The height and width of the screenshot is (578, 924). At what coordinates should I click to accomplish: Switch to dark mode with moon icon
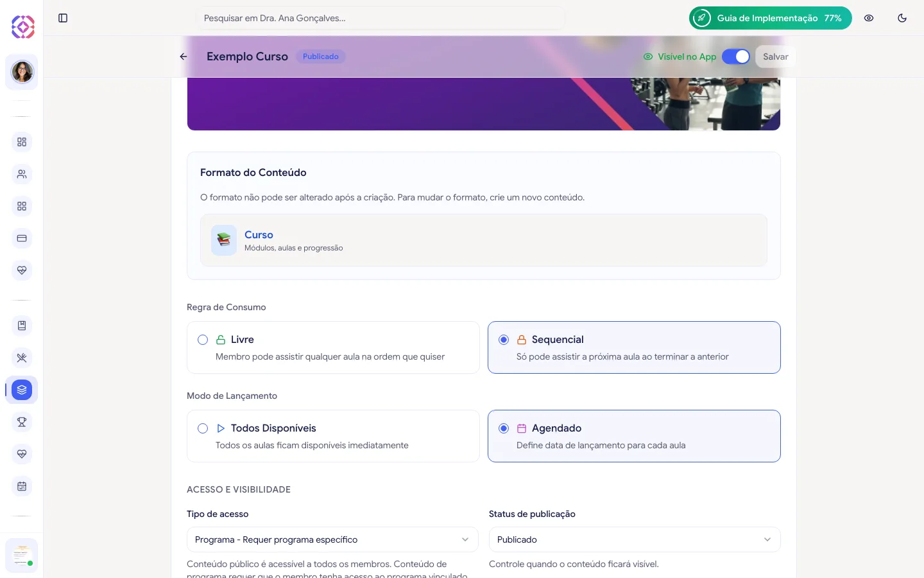[x=902, y=18]
